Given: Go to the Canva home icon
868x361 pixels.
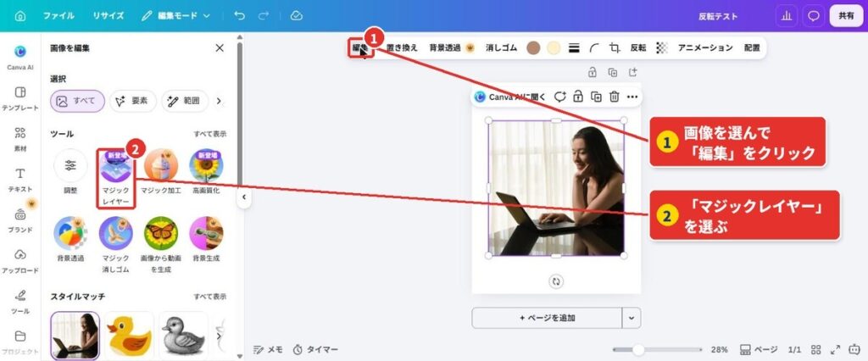Looking at the screenshot, I should coord(20,16).
